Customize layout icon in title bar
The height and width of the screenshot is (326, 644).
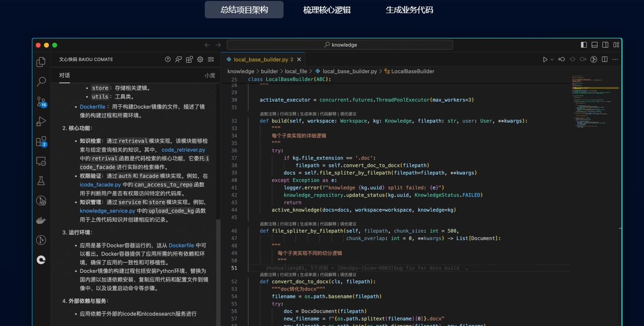[616, 45]
